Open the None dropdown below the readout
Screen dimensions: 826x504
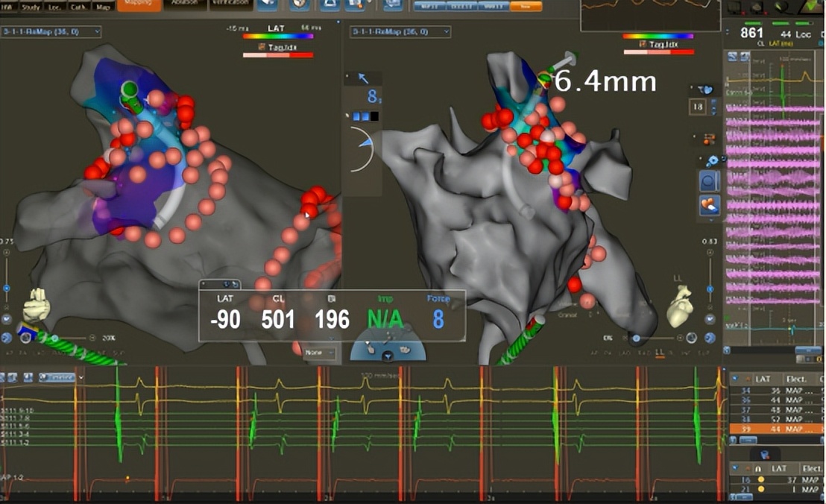pyautogui.click(x=321, y=352)
